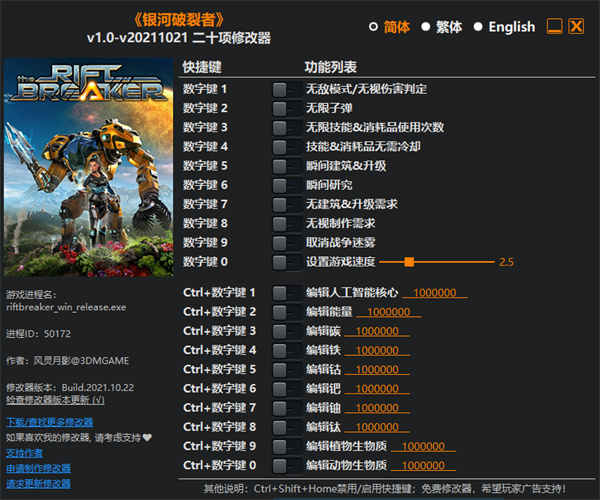Minimize the trainer window
This screenshot has height=500, width=600.
tap(553, 27)
